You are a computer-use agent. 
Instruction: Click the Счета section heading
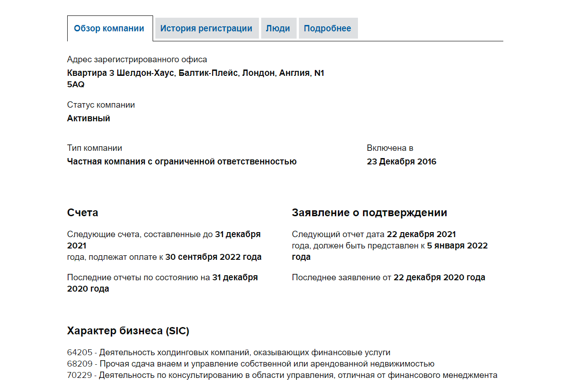point(83,213)
